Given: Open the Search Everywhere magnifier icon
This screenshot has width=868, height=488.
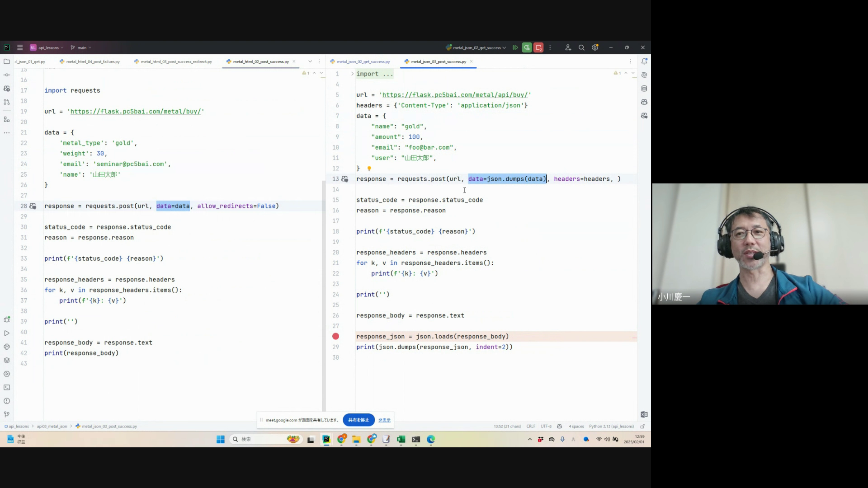Looking at the screenshot, I should pos(581,47).
